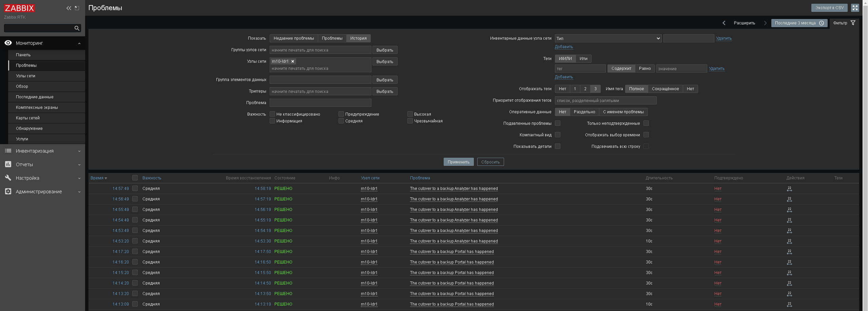Viewport: 868px width, 311px height.
Task: Click the Применить button
Action: pyautogui.click(x=458, y=162)
